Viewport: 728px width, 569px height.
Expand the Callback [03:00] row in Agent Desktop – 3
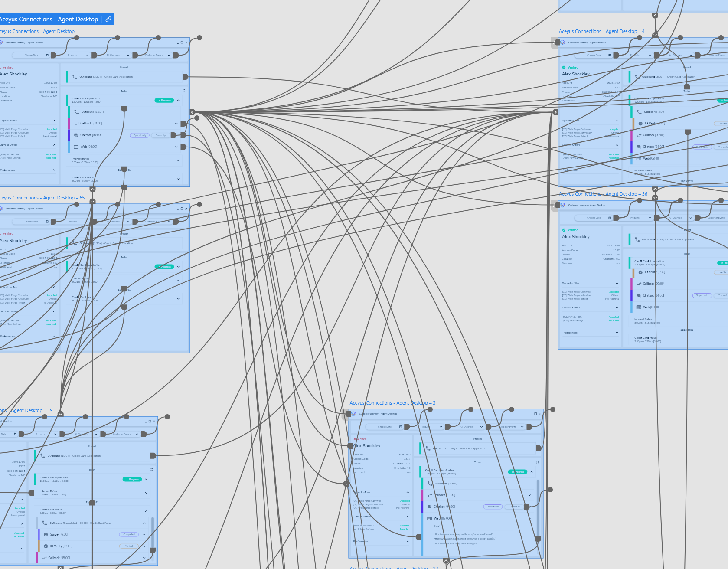(x=529, y=495)
